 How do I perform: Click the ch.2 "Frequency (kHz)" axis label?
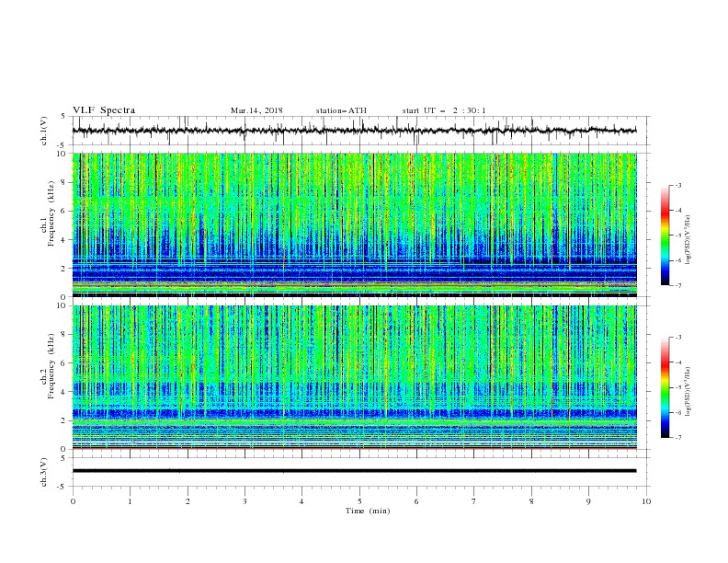point(51,366)
